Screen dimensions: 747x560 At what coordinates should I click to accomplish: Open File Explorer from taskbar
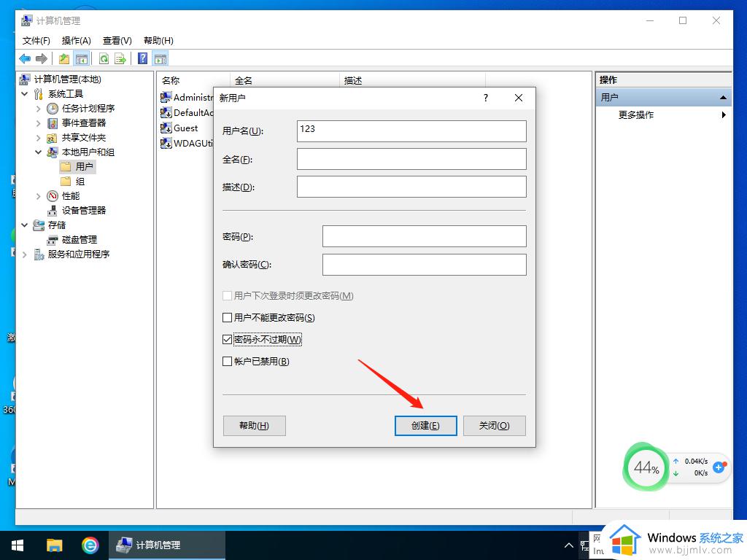coord(54,545)
